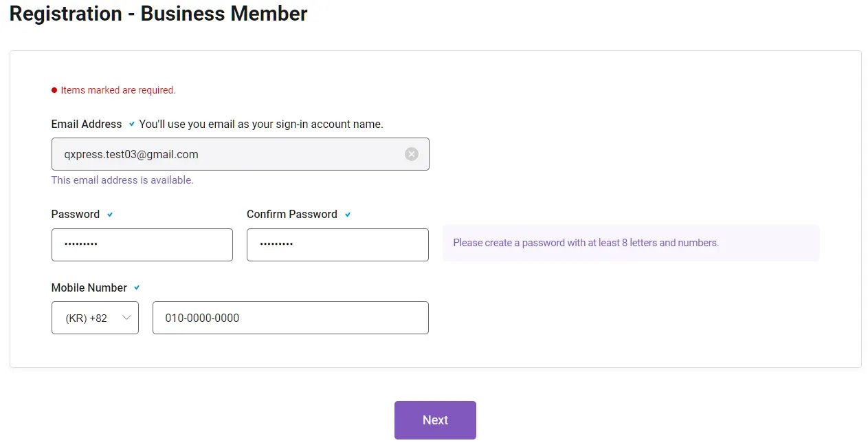Click the "Registration - Business Member" heading

[159, 12]
